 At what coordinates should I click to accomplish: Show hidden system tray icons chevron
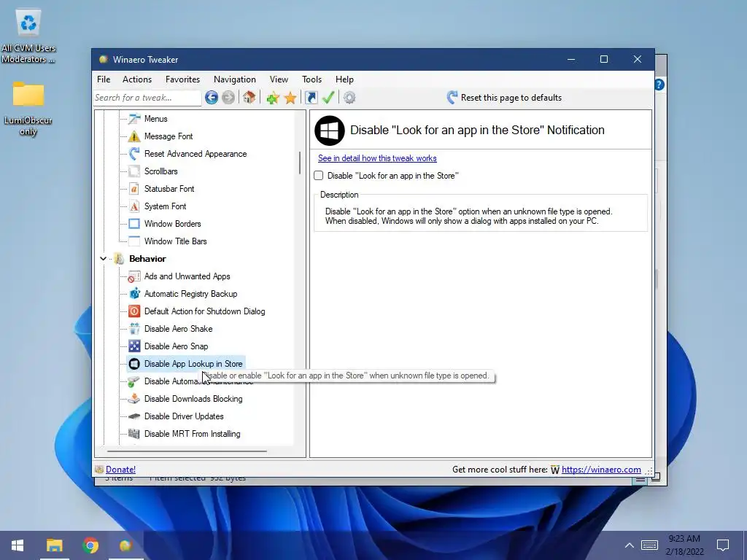pos(630,545)
